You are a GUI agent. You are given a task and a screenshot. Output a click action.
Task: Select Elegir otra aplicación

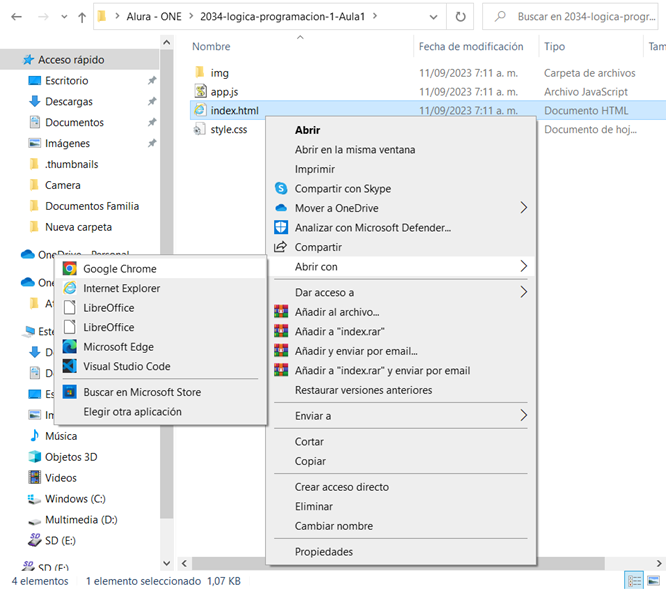(132, 412)
